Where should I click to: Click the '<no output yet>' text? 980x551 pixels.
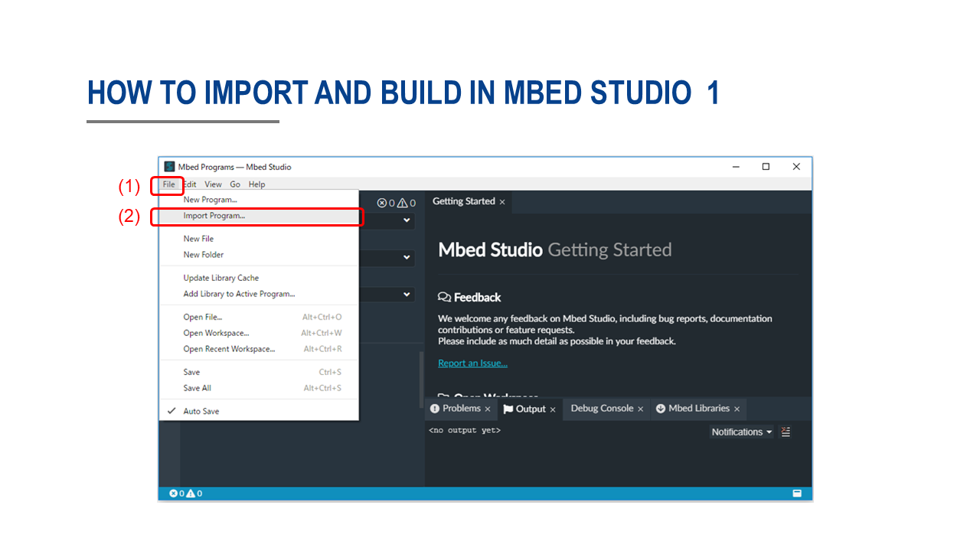[x=465, y=430]
